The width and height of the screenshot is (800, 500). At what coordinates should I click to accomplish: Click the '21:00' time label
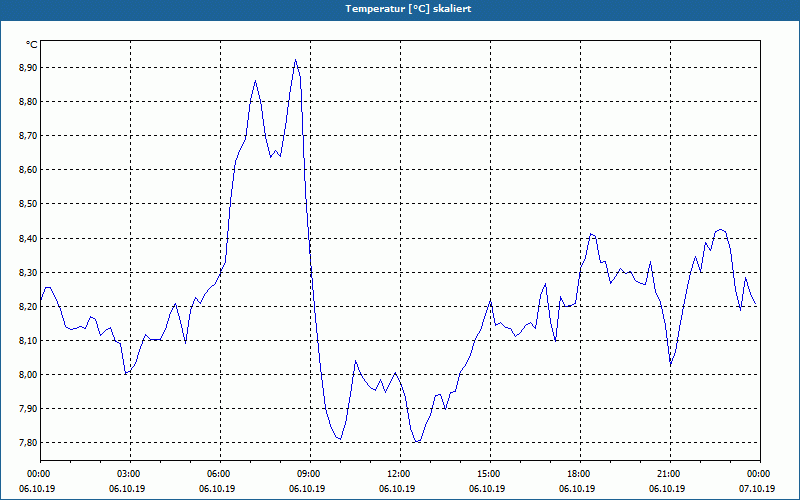pyautogui.click(x=670, y=474)
